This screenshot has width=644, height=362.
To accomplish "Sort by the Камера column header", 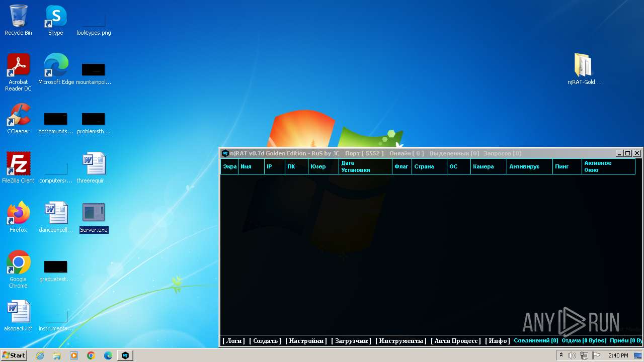I will pos(489,166).
